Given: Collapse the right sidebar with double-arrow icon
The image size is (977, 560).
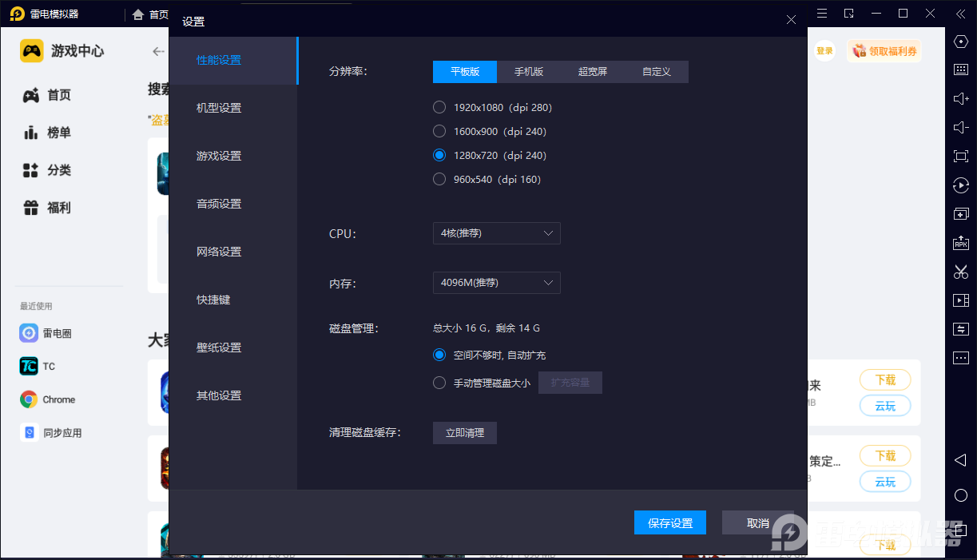Looking at the screenshot, I should pos(961,14).
